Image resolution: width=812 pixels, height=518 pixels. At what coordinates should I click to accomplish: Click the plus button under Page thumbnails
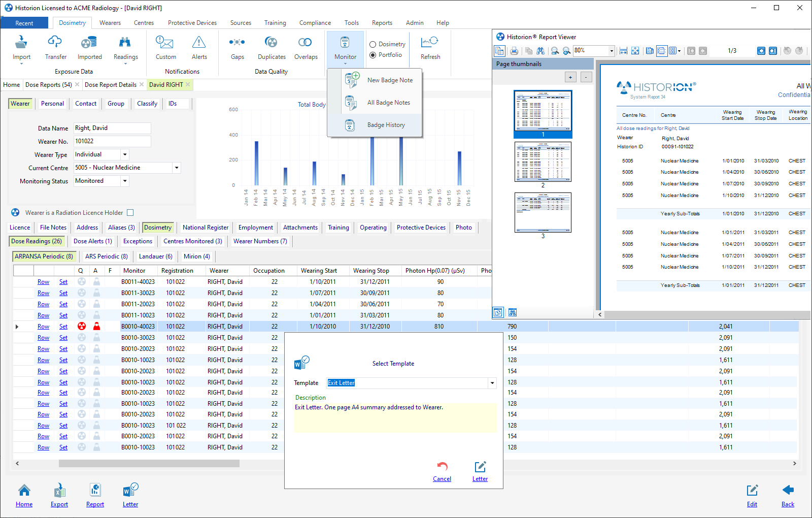click(x=570, y=77)
